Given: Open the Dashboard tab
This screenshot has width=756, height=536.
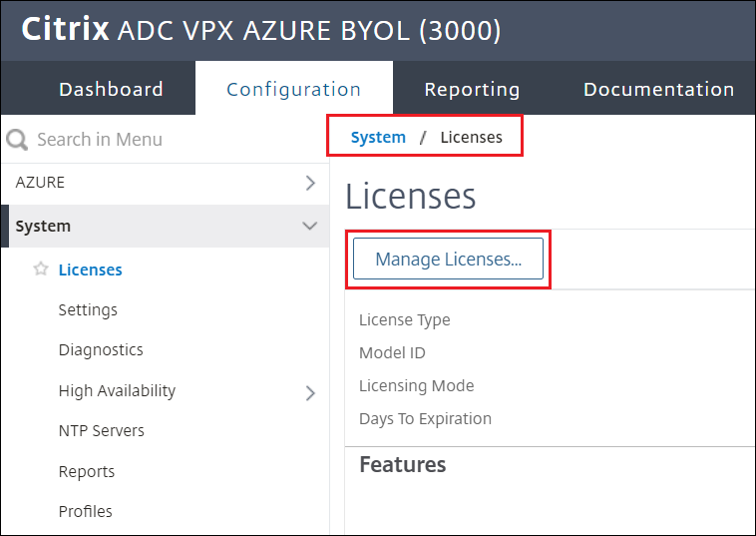Looking at the screenshot, I should pos(111,89).
